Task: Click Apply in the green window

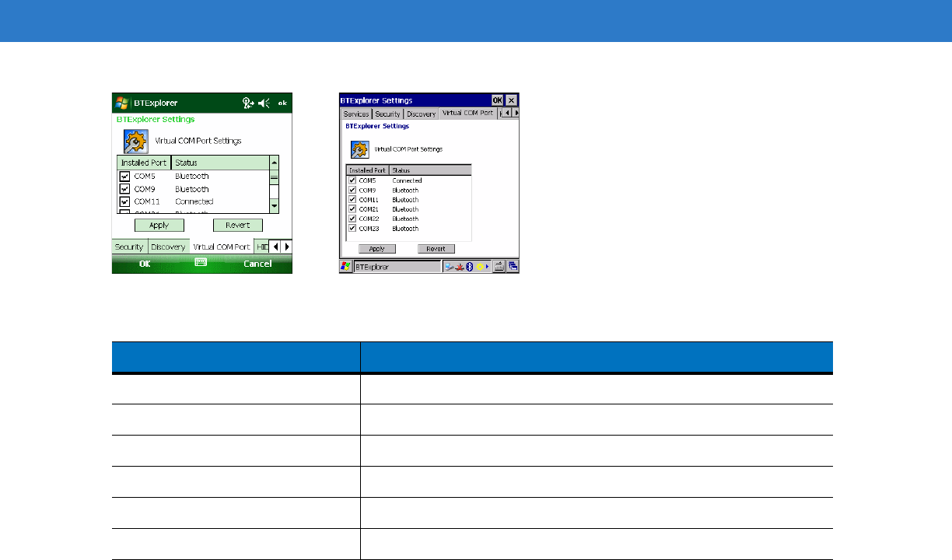Action: [159, 225]
